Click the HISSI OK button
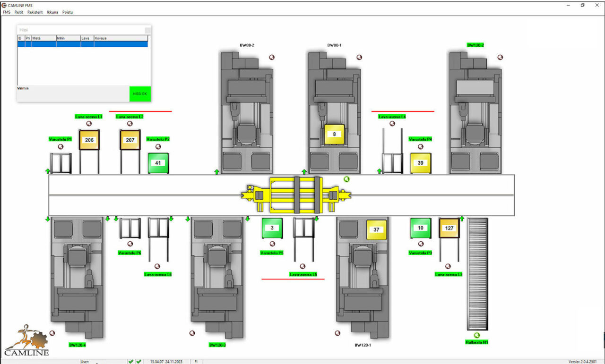 (x=140, y=94)
